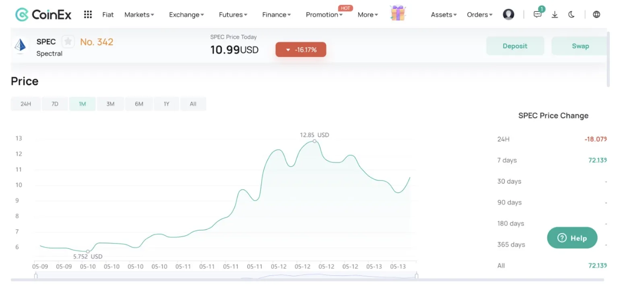Expand the Finance dropdown
This screenshot has width=644, height=292.
tap(276, 14)
